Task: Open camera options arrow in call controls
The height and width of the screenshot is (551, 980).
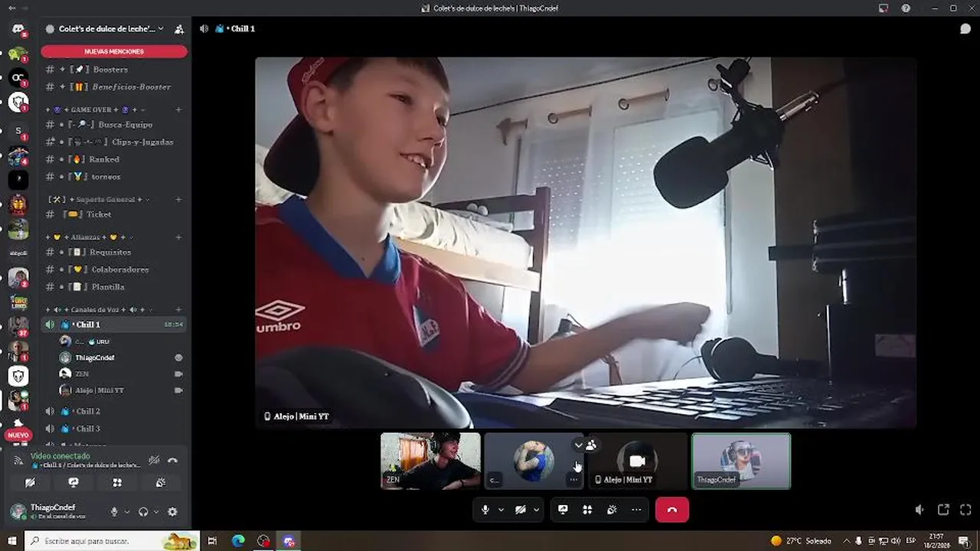Action: pos(536,510)
